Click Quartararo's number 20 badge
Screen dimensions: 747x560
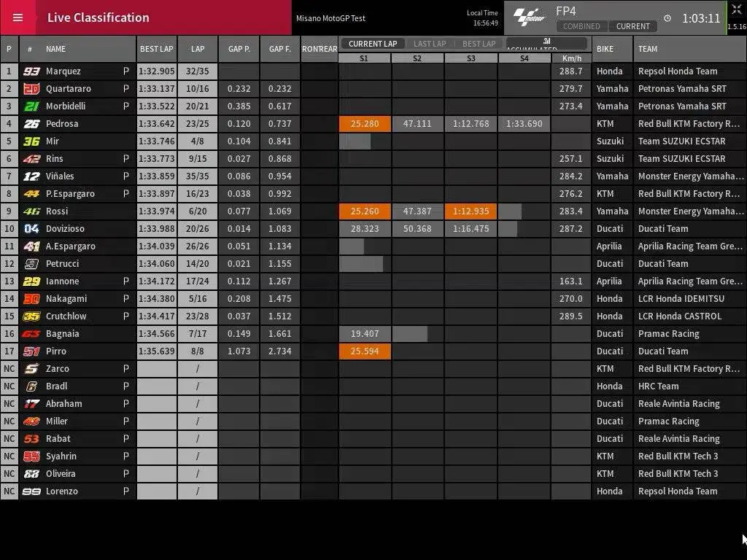click(31, 89)
